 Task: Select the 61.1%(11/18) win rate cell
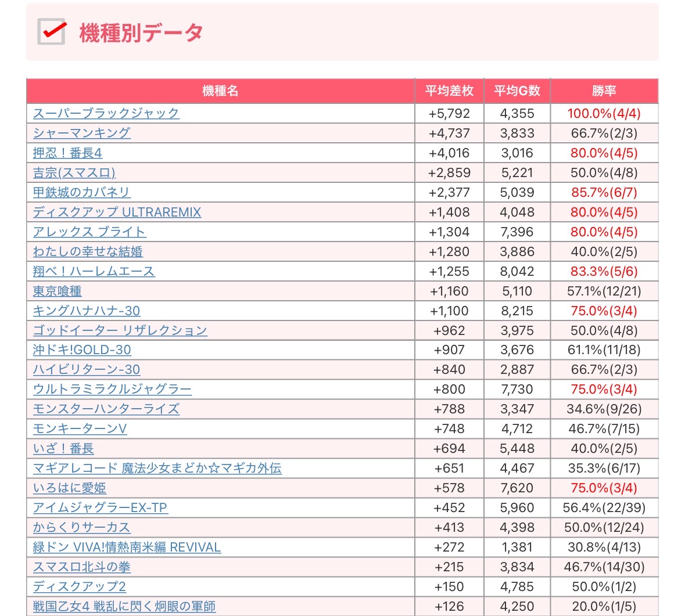point(604,350)
